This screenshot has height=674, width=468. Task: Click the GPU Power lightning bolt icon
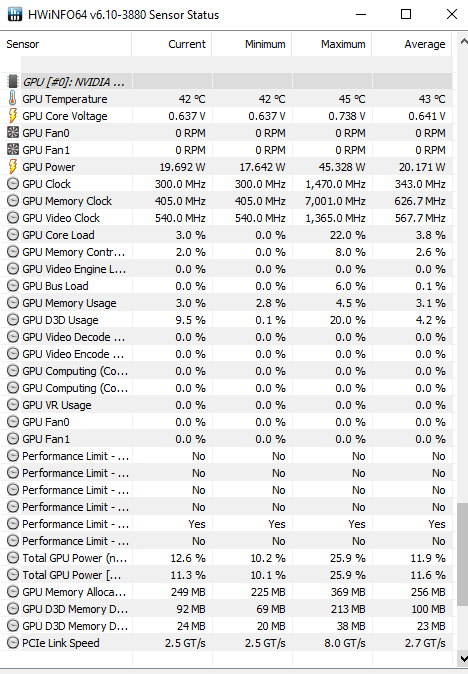coord(13,167)
